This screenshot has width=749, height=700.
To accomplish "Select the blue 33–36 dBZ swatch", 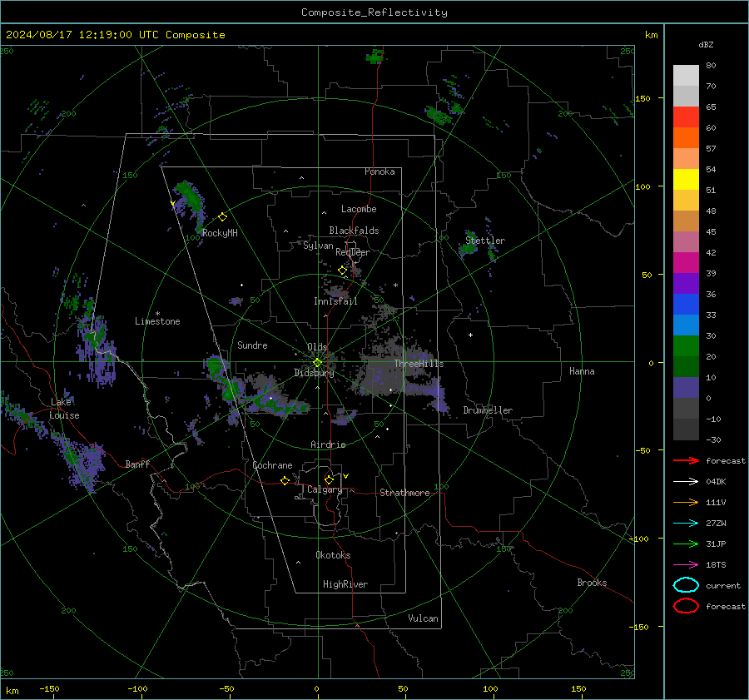I will 686,304.
